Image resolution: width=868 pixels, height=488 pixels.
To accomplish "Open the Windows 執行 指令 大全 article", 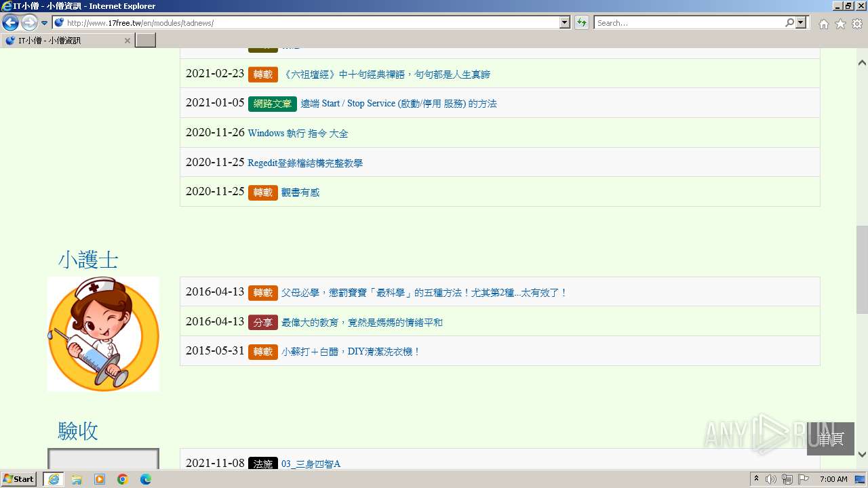I will click(298, 134).
